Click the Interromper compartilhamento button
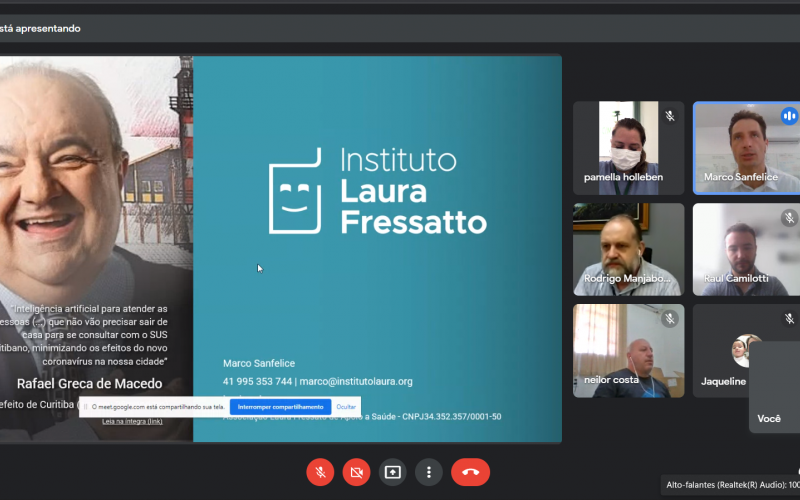The image size is (800, 500). pyautogui.click(x=280, y=407)
